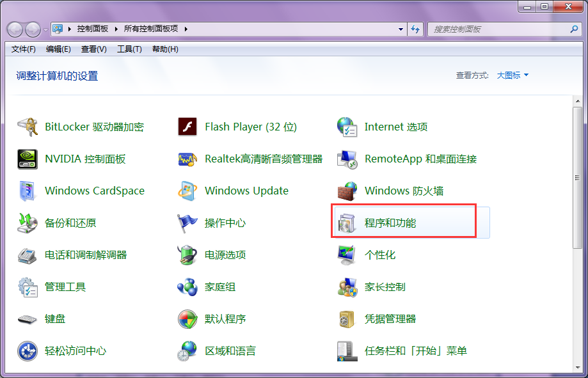The image size is (588, 378).
Task: Go back with the Back arrow
Action: (15, 29)
